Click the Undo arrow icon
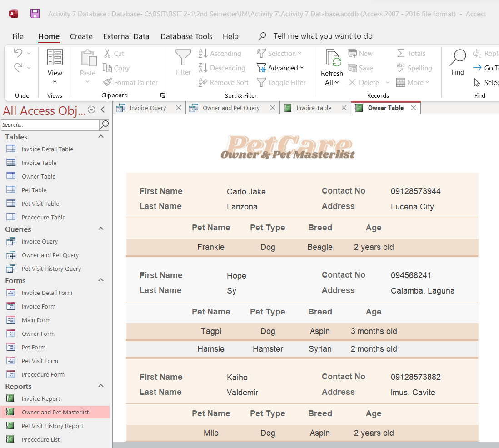Screen dimensions: 499x448 pos(18,53)
